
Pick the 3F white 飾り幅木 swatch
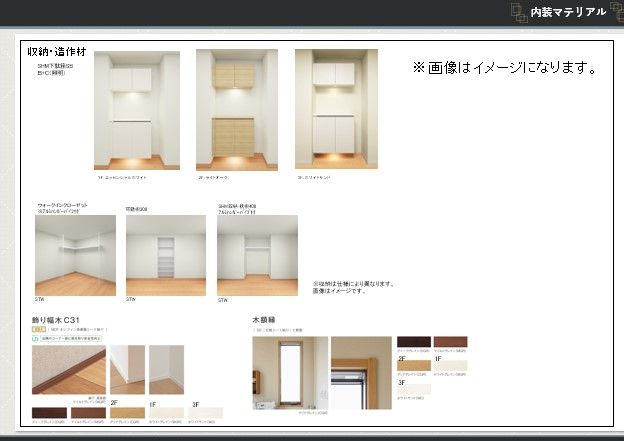coord(205,413)
